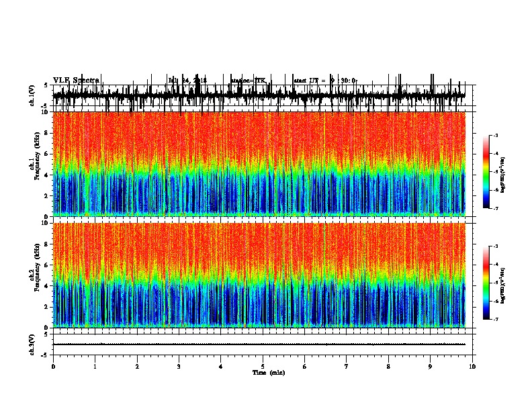The height and width of the screenshot is (411, 532).
Task: Click the "-7" label on ch.2 color bar
Action: point(496,320)
